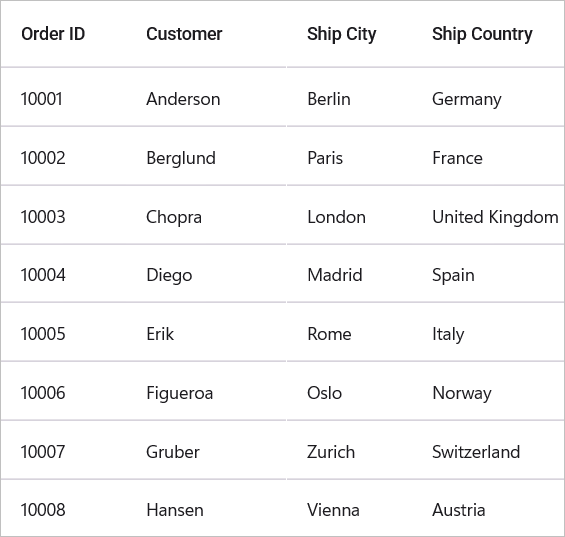Select order 10002 row ID
The width and height of the screenshot is (565, 537).
pos(43,158)
